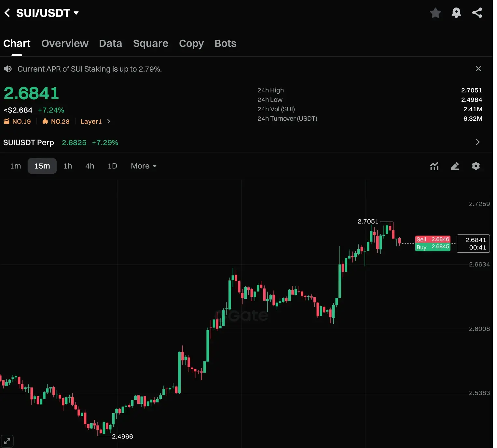Select the 15m timeframe
This screenshot has width=497, height=448.
(42, 166)
